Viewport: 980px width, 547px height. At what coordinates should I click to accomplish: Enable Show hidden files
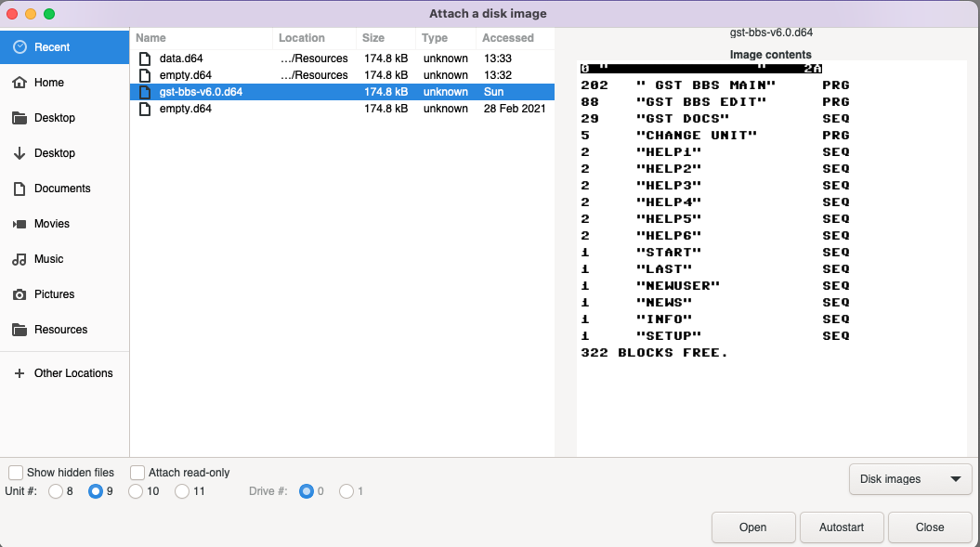15,472
